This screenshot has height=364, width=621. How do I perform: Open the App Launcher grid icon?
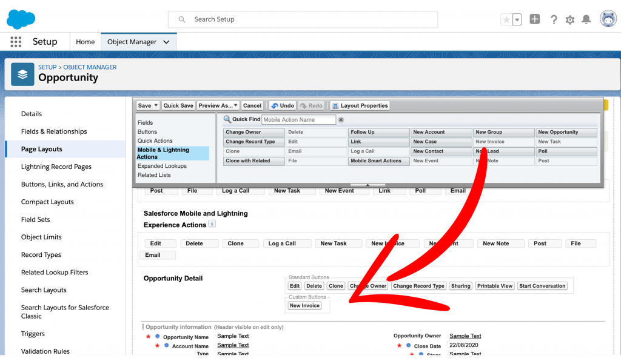coord(16,42)
